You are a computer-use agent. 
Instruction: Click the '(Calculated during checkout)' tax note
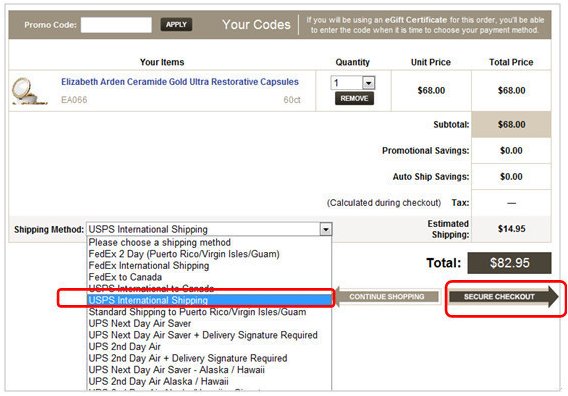pos(384,203)
